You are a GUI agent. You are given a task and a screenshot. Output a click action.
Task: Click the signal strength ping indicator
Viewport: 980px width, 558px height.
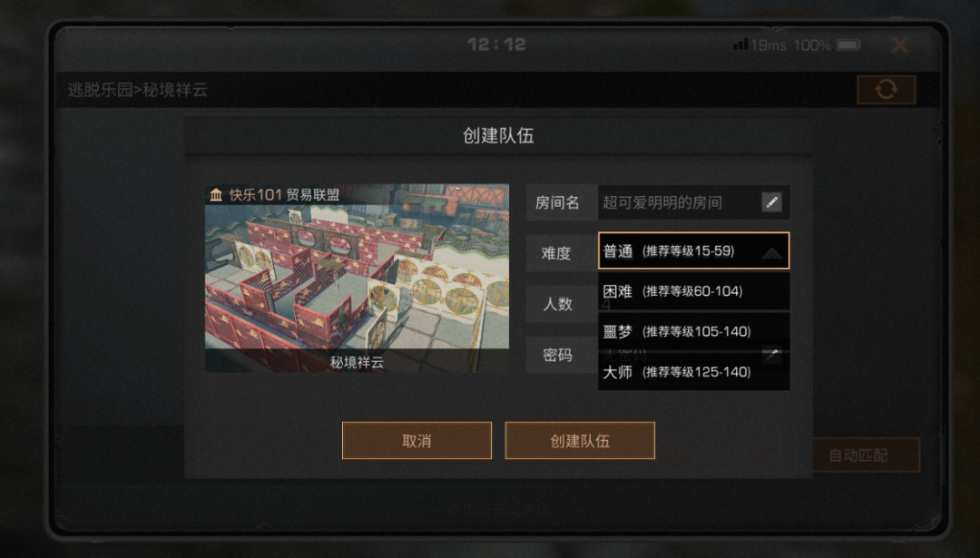(759, 45)
